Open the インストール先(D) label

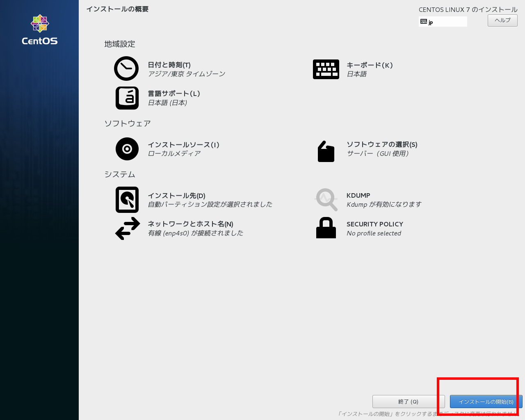coord(176,196)
